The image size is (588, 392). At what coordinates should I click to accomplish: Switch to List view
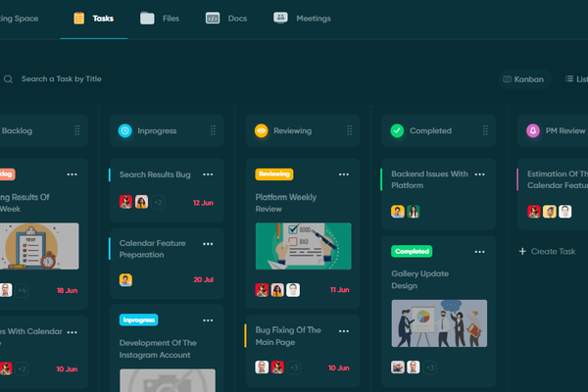click(576, 79)
